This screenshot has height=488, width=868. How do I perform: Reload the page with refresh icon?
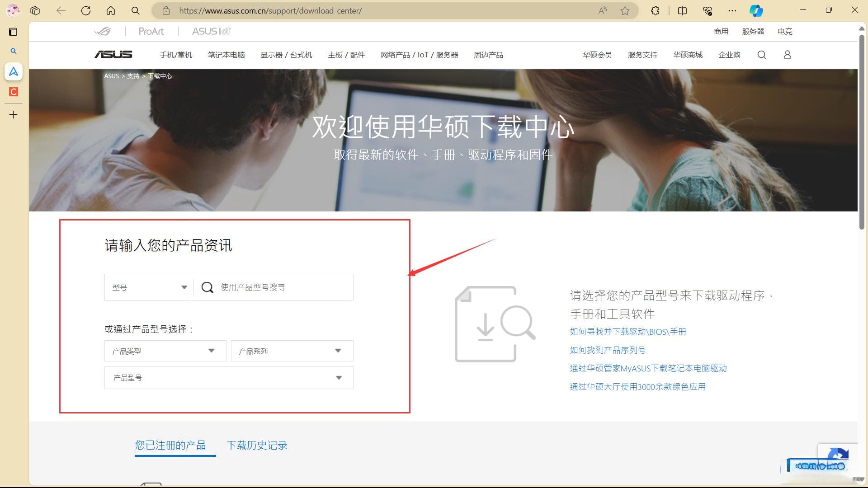coord(86,10)
